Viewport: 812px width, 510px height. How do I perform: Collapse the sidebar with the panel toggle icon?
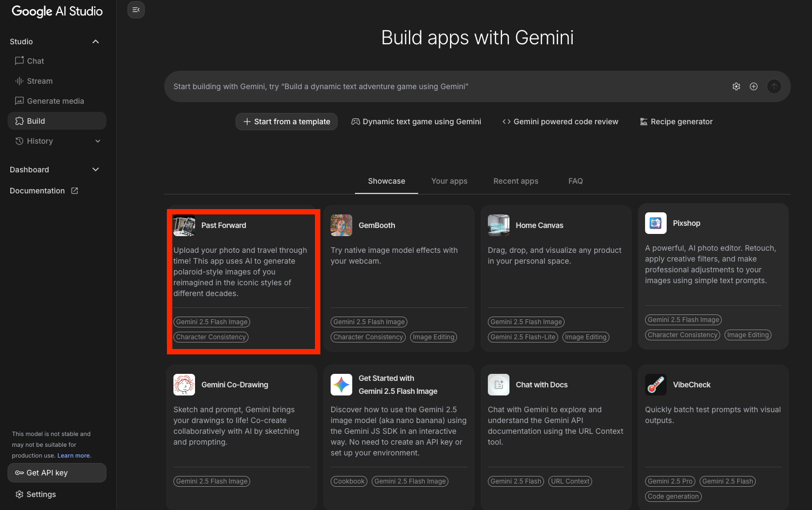[x=136, y=10]
